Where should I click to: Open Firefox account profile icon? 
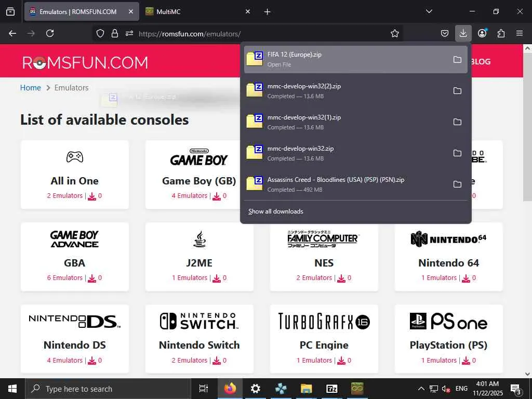[x=482, y=33]
